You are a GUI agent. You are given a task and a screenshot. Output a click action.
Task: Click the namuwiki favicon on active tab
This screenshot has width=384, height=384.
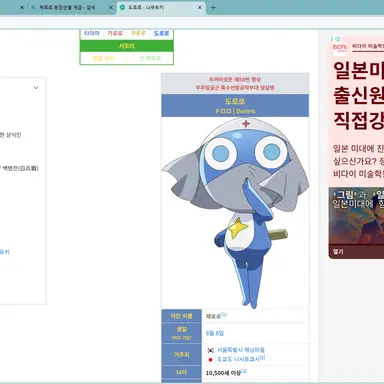click(x=123, y=7)
